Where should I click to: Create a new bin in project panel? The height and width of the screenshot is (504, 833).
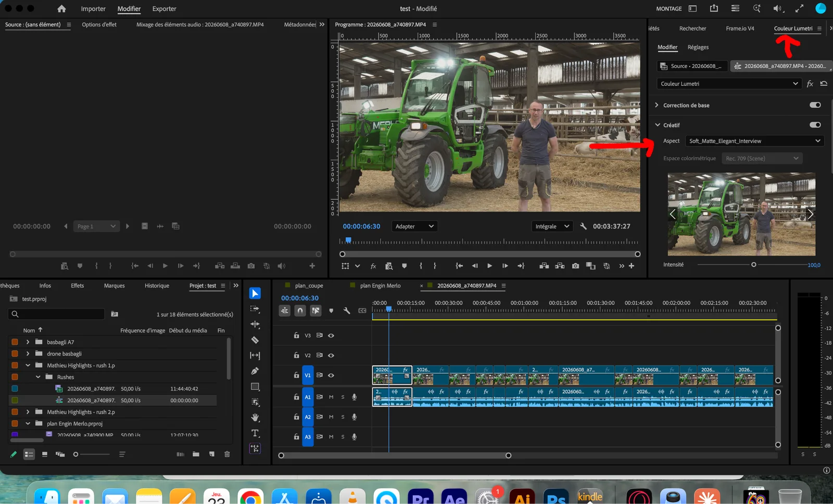196,454
